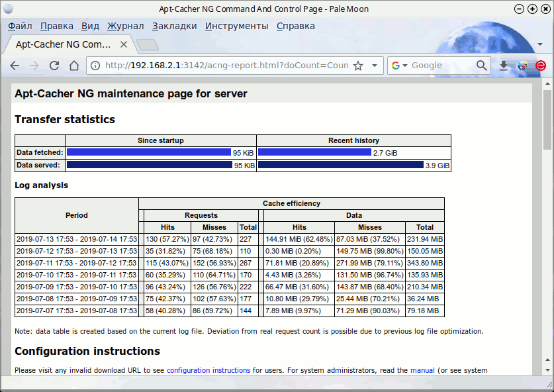
Task: Click the 'Cache efficiency' header
Action: coord(291,203)
